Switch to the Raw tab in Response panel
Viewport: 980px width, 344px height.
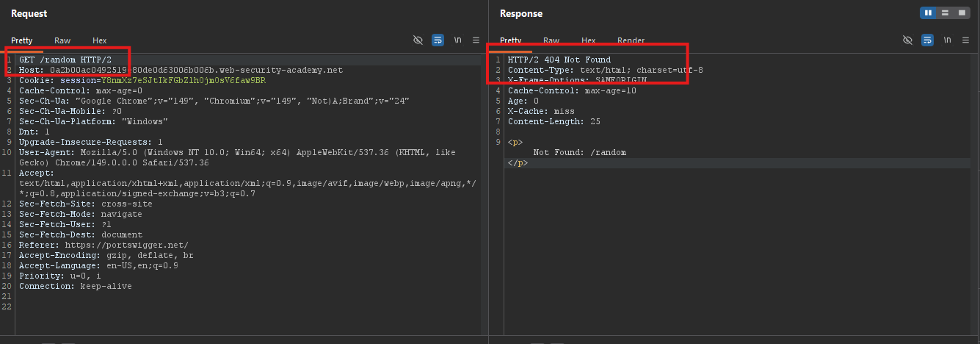pyautogui.click(x=551, y=40)
